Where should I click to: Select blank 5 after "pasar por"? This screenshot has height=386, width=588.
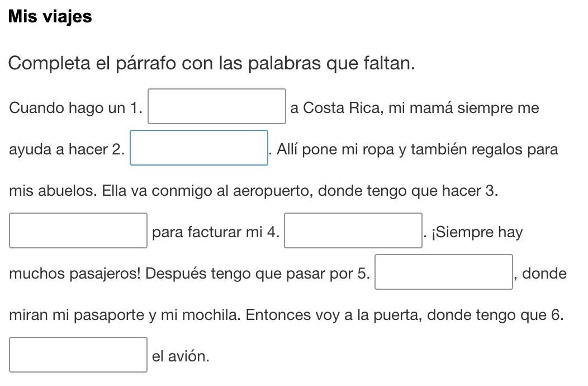pyautogui.click(x=444, y=272)
